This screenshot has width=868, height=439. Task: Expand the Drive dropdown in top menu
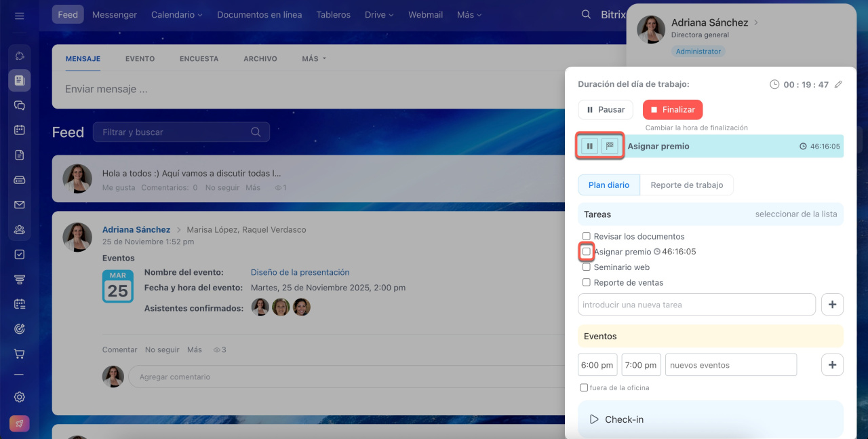(379, 15)
